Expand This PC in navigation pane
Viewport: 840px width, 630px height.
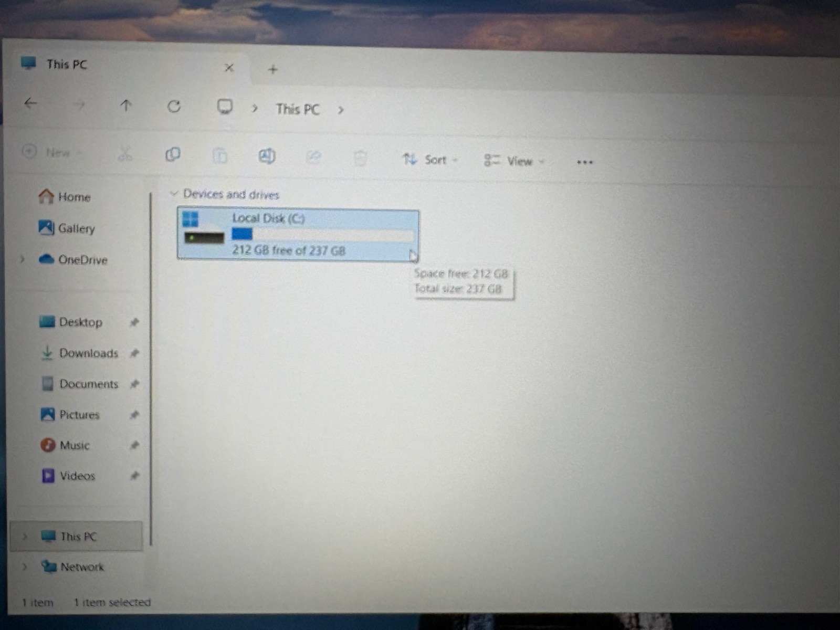click(x=24, y=536)
